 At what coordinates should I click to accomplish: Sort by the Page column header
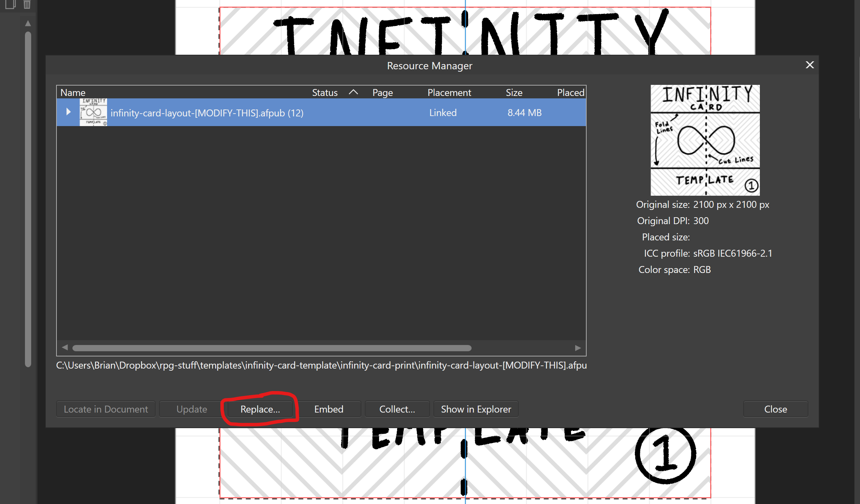(x=383, y=92)
